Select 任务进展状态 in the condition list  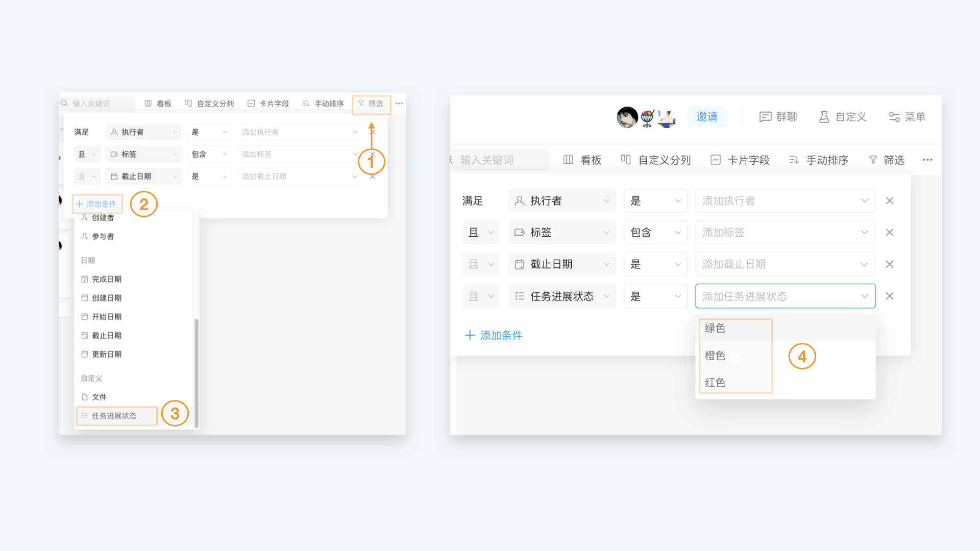pos(114,416)
